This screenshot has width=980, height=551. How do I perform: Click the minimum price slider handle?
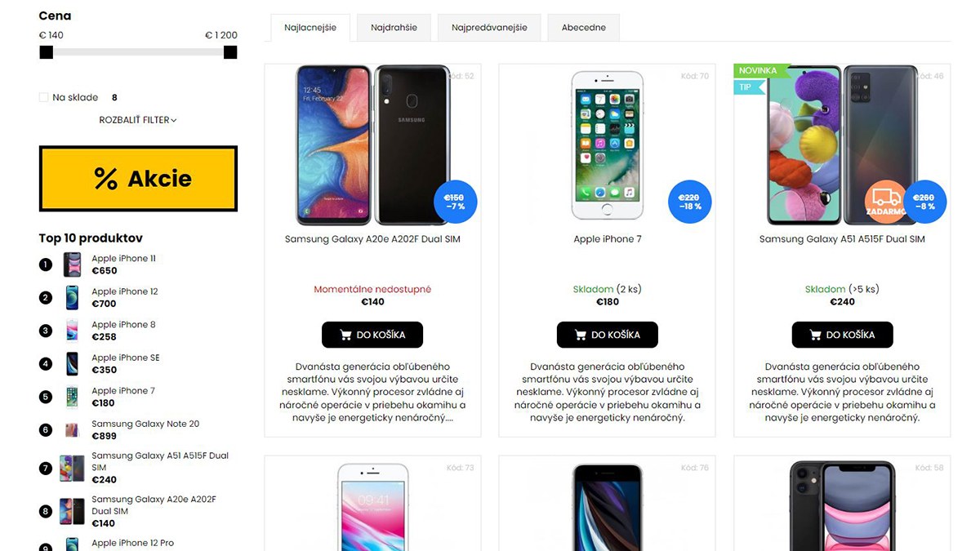coord(47,52)
